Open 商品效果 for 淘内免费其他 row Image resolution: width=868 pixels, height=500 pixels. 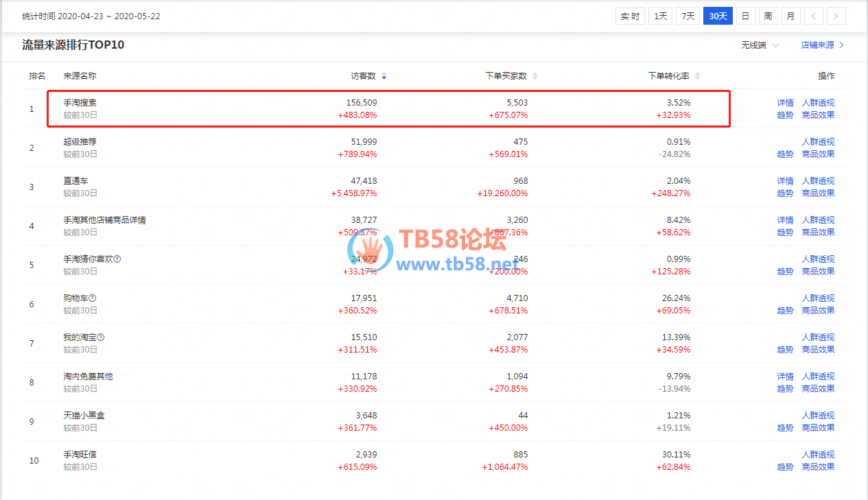[x=818, y=389]
